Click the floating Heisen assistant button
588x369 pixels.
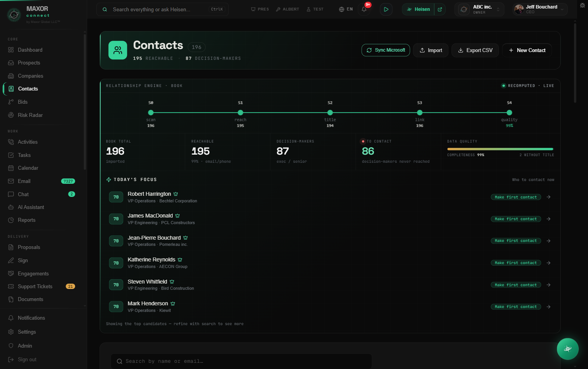click(x=568, y=349)
